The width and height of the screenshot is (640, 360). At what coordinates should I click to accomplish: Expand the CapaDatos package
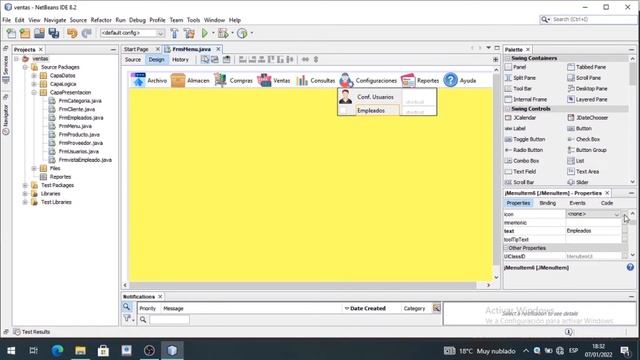coord(34,76)
